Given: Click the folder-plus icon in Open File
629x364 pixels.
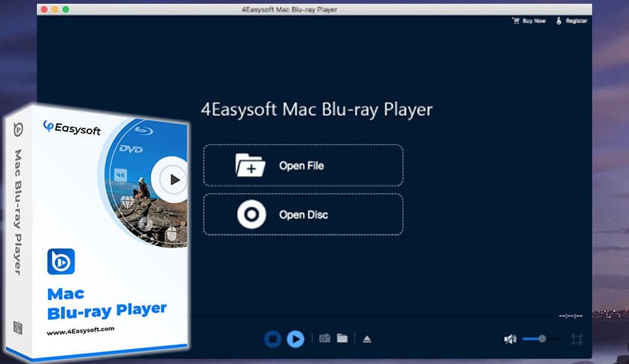Looking at the screenshot, I should (x=250, y=165).
